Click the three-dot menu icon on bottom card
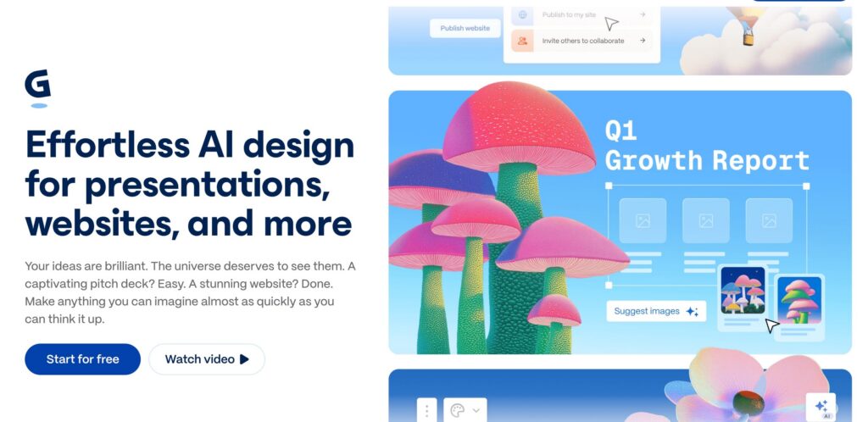Screen dimensions: 868x422 427,411
